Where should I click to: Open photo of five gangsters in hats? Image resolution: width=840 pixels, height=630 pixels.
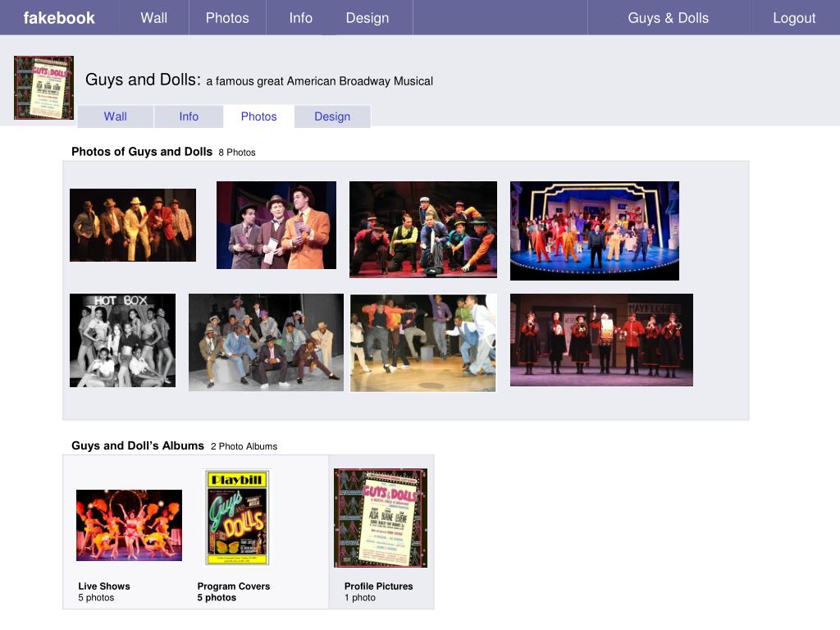pos(133,225)
